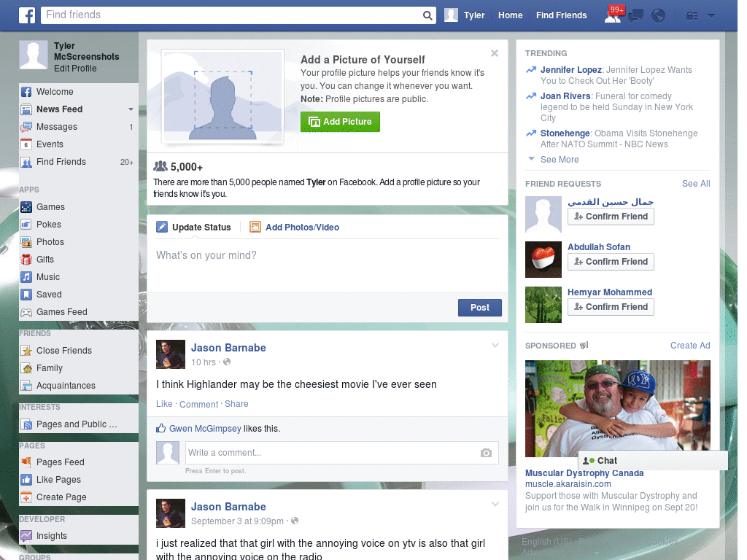Screen dimensions: 747x560
Task: Click Create Ad link
Action: pyautogui.click(x=690, y=346)
